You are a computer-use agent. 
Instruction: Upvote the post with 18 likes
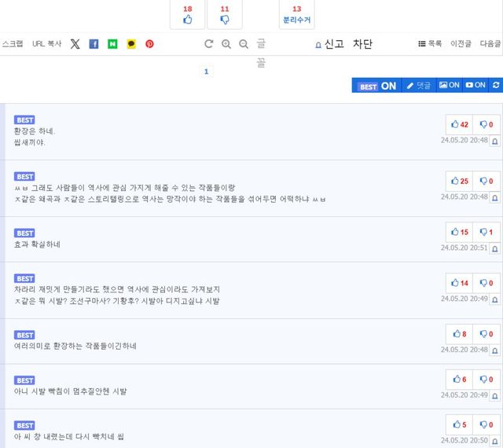click(x=187, y=14)
